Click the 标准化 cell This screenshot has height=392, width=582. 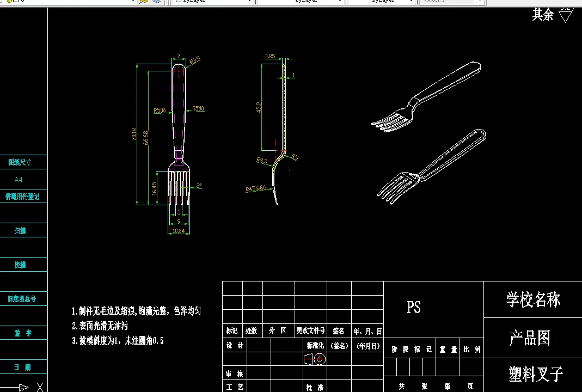(315, 346)
